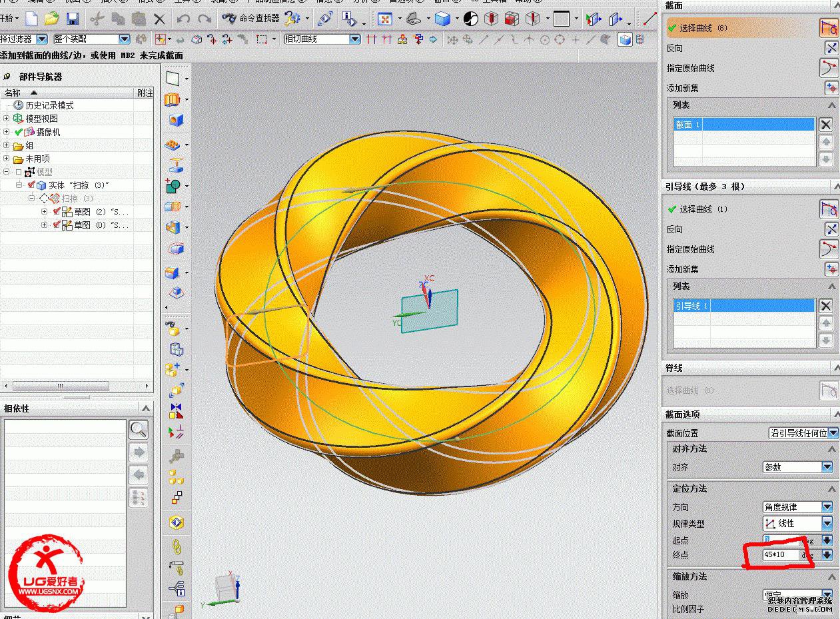The image size is (840, 619).
Task: Click the 反向 reverse direction icon under 截面
Action: [x=831, y=48]
